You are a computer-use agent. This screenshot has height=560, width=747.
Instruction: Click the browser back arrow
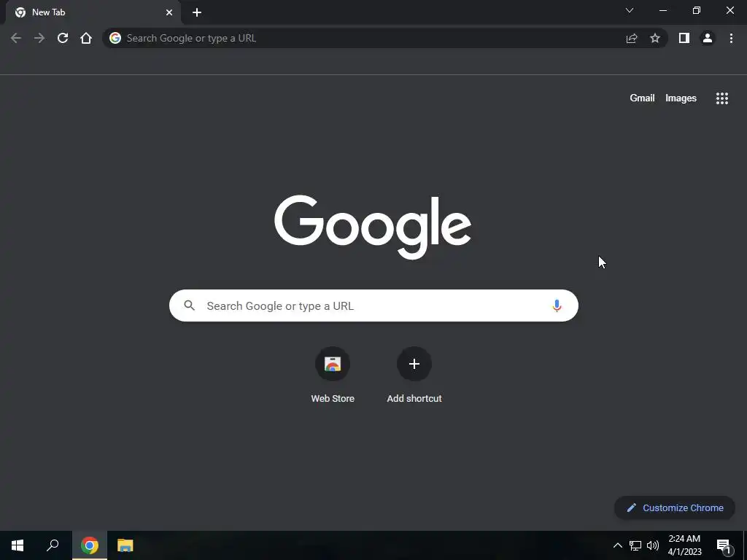coord(16,38)
